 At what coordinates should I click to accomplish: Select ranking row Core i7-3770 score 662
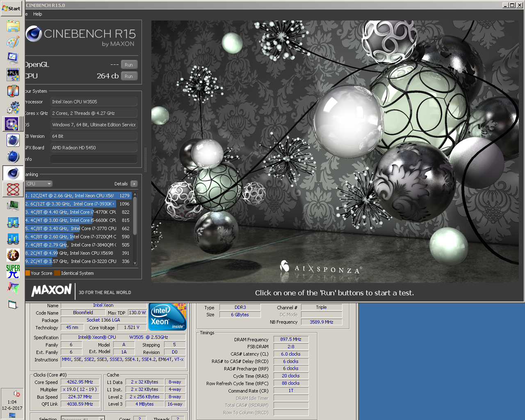tap(78, 228)
